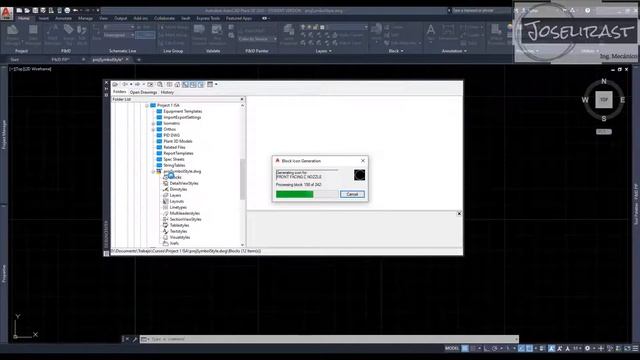Image resolution: width=640 pixels, height=360 pixels.
Task: Select DetailViewStyles under projSymbolStyle.dwg
Action: [184, 183]
